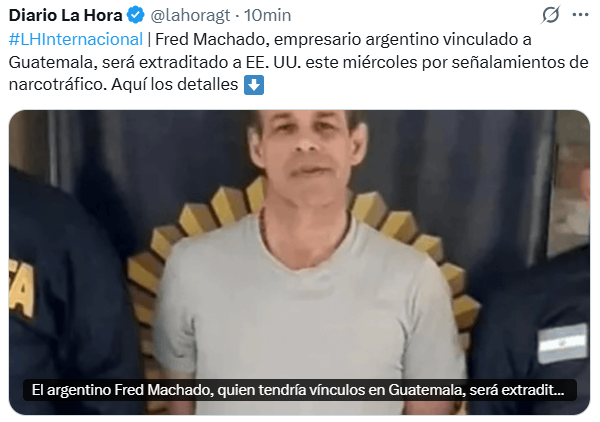Viewport: 600px width, 422px height.
Task: Open the 10min timestamp link
Action: (267, 15)
